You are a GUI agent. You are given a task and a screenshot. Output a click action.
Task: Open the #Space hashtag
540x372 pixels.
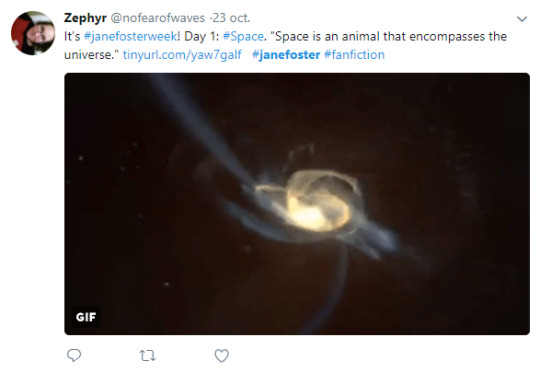pyautogui.click(x=243, y=37)
